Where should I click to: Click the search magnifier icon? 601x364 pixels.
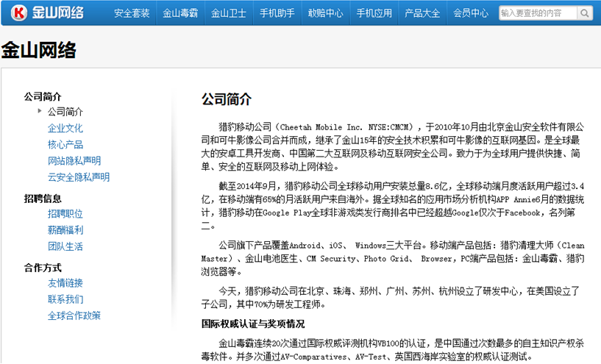pos(584,13)
